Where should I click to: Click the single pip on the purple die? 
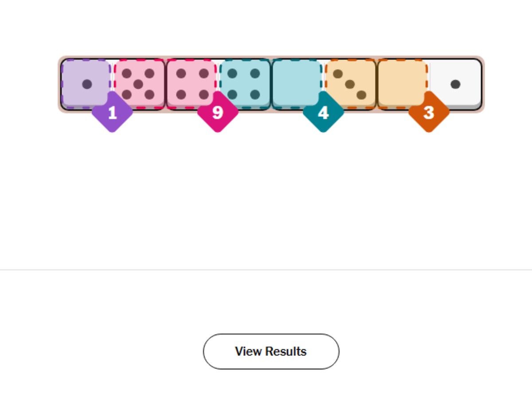click(87, 84)
